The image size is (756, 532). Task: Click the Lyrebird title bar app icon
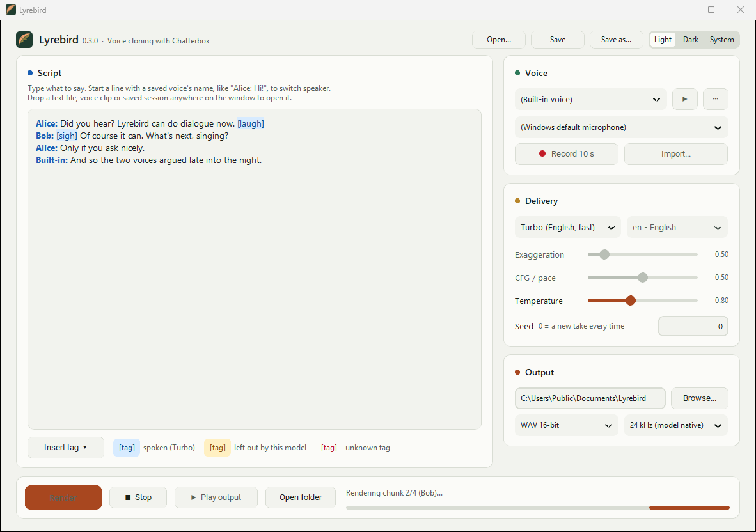[11, 10]
